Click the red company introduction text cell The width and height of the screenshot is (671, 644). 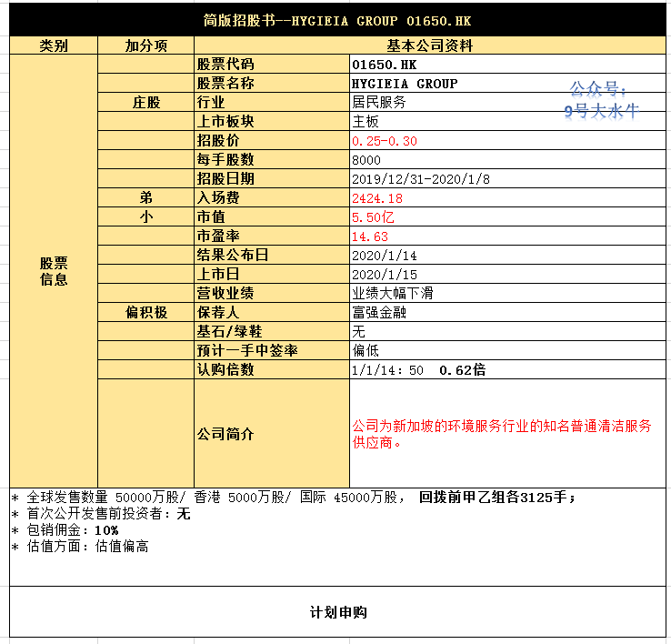tap(507, 433)
